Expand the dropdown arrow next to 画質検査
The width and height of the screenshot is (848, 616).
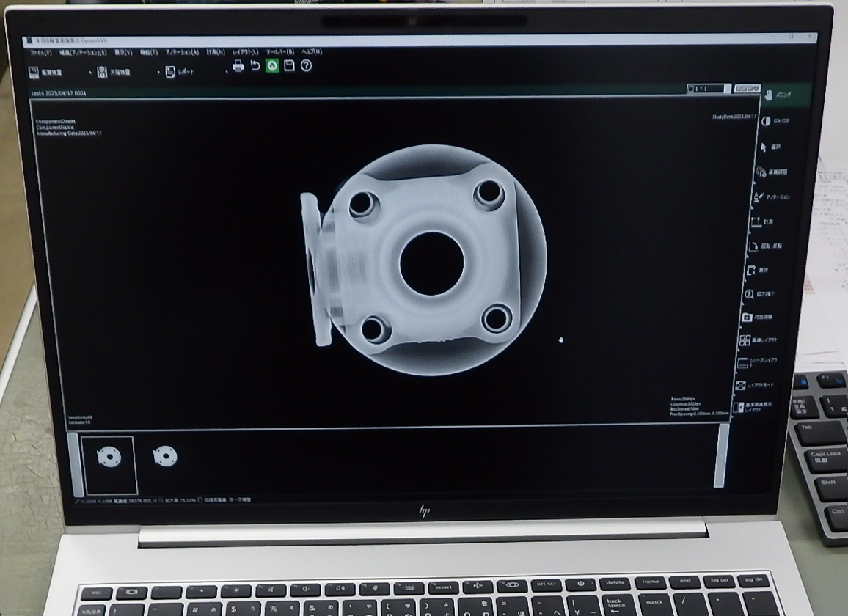90,73
